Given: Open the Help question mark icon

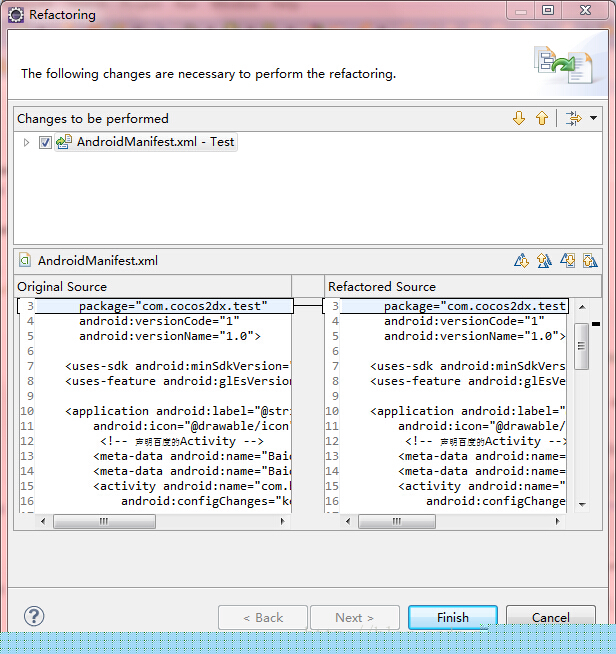Looking at the screenshot, I should tap(34, 616).
